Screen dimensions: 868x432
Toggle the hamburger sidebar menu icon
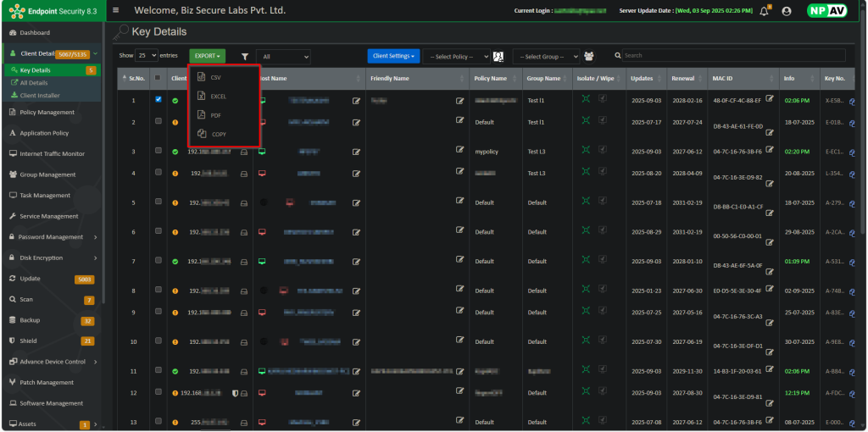(x=115, y=10)
